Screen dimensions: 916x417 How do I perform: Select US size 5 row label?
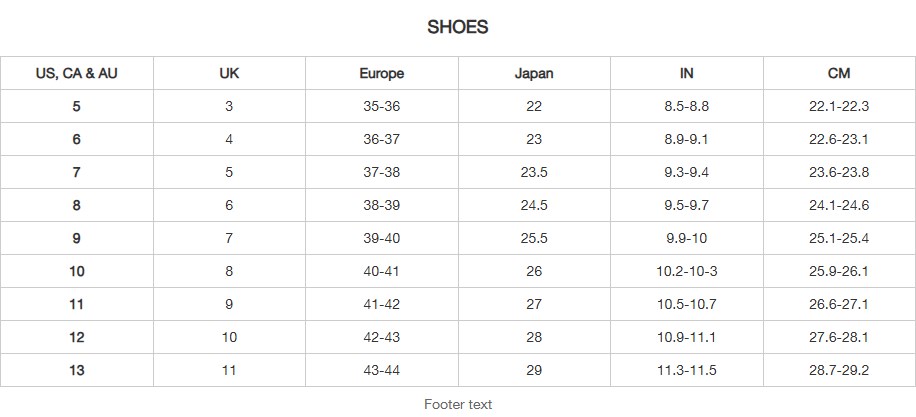point(77,106)
